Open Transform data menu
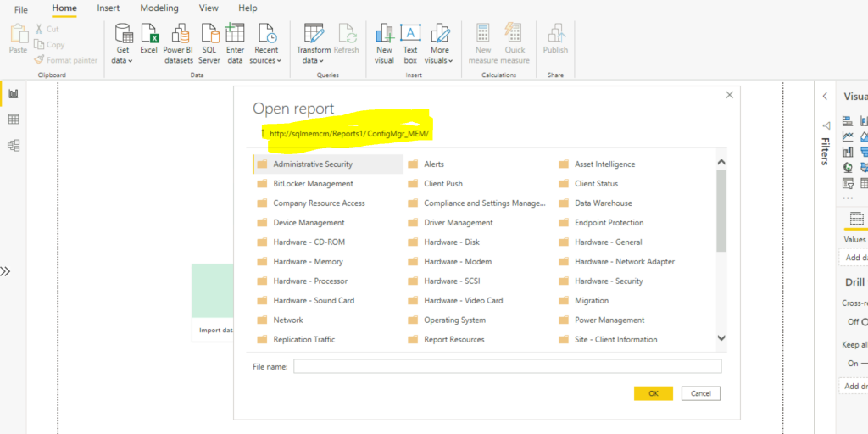Image resolution: width=868 pixels, height=434 pixels. (314, 44)
